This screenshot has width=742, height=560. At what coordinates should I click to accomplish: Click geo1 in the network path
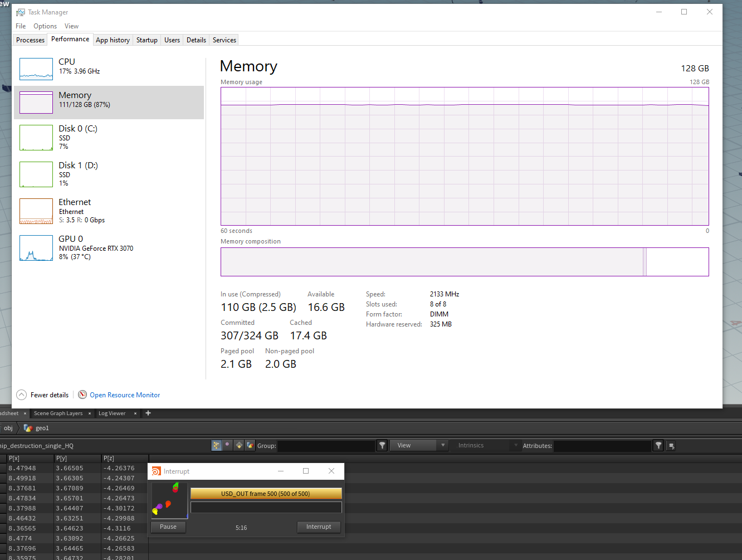[x=42, y=428]
